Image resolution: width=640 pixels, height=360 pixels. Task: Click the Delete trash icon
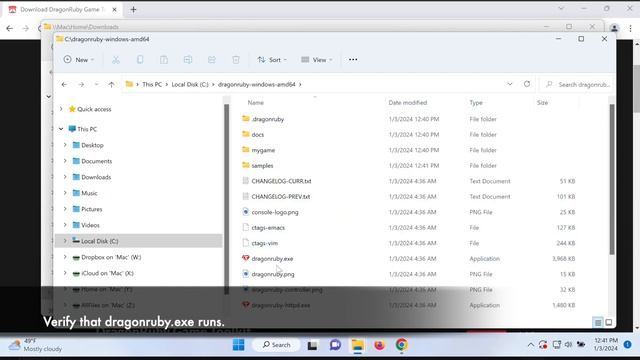236,60
